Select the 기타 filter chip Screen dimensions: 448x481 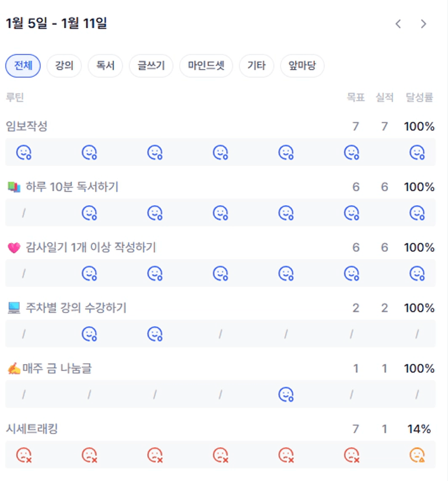tap(256, 66)
